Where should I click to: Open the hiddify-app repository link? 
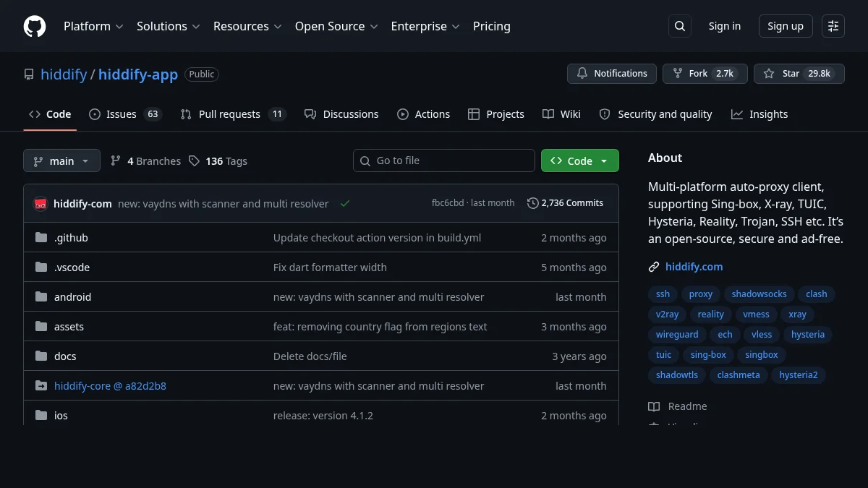pos(138,74)
